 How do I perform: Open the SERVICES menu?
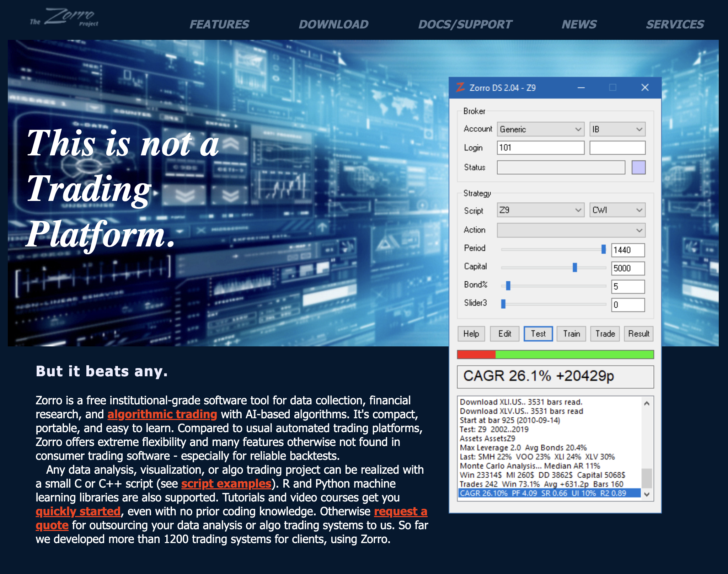pyautogui.click(x=675, y=24)
